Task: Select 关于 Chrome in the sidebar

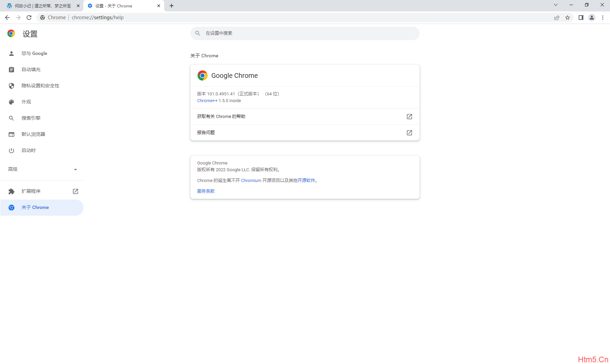Action: coord(42,207)
